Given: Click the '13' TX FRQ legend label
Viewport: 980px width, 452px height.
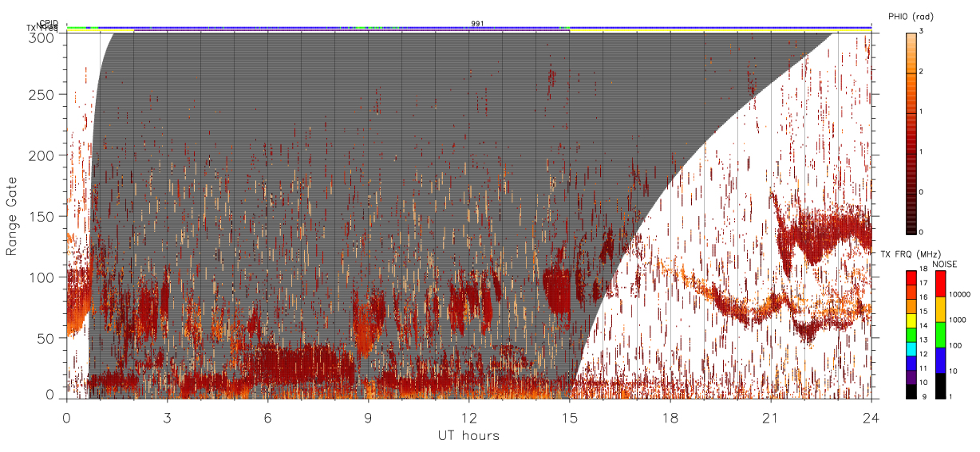Looking at the screenshot, I should [923, 340].
